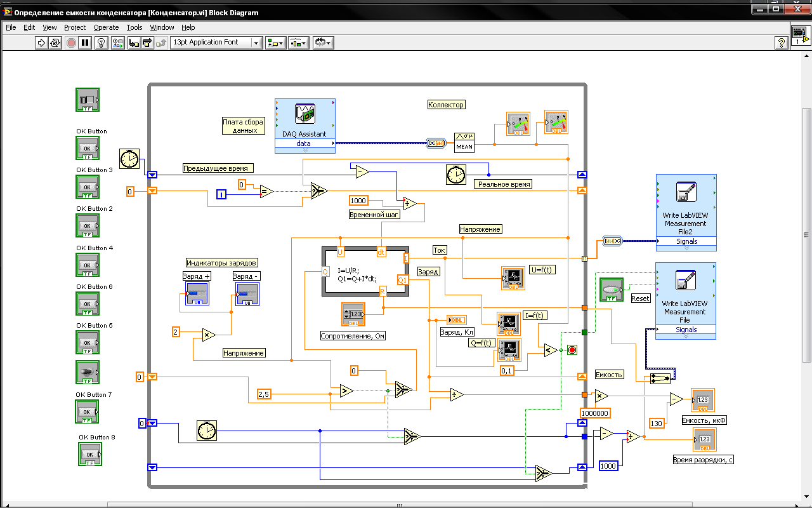
Task: Start Run Continuously mode
Action: pos(55,43)
